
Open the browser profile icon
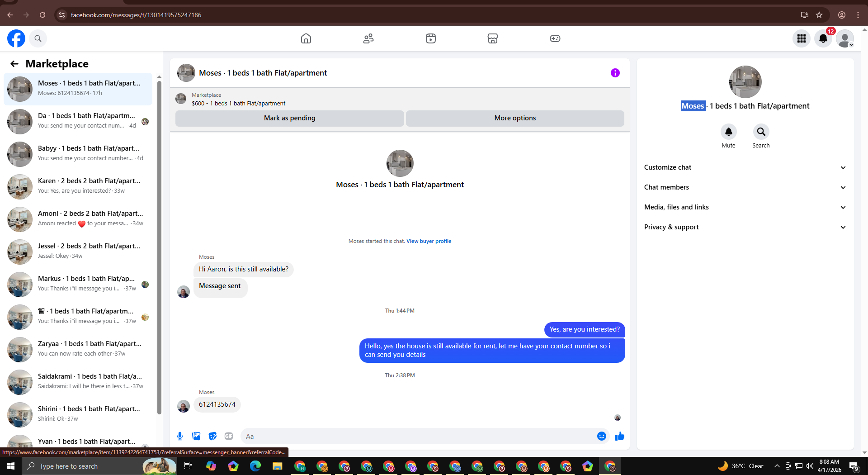pos(842,15)
